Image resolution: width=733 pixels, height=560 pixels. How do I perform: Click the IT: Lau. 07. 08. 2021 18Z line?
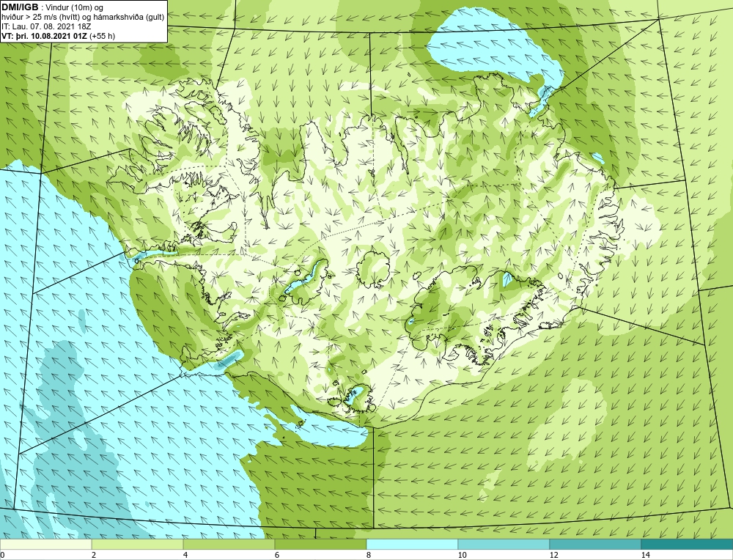[x=46, y=26]
